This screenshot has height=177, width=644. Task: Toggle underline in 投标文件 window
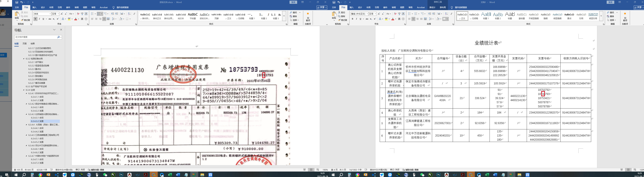[43, 19]
